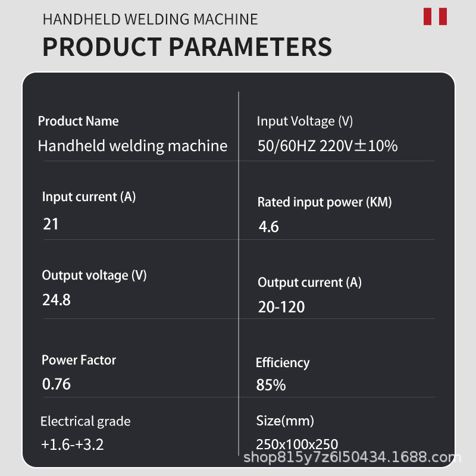This screenshot has width=476, height=476.
Task: Click the PRODUCT PARAMETERS heading
Action: click(187, 46)
